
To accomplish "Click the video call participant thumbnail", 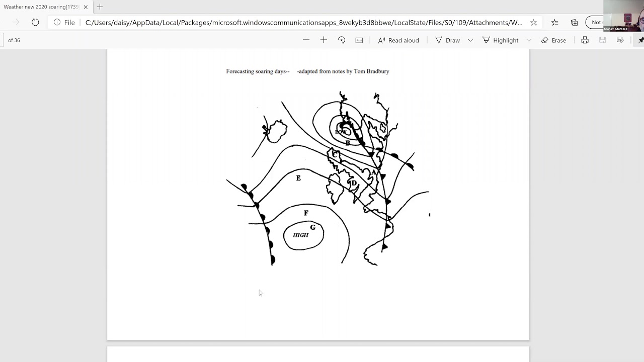I will pyautogui.click(x=624, y=16).
